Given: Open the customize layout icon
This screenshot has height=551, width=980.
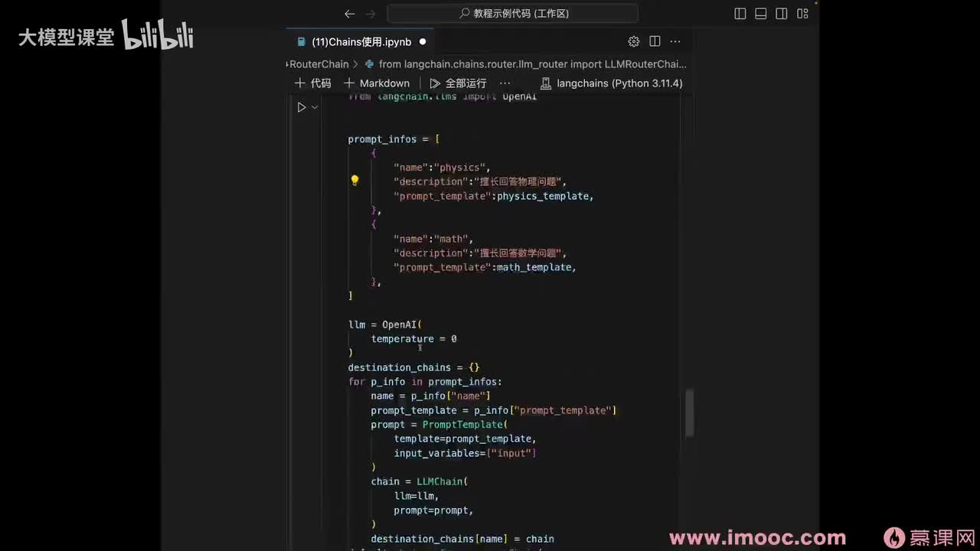Looking at the screenshot, I should pyautogui.click(x=802, y=14).
